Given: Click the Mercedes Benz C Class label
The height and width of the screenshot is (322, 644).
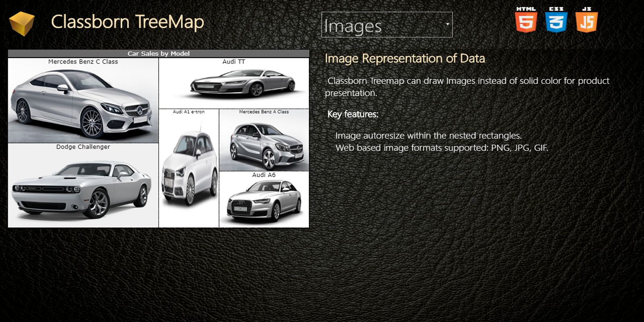Looking at the screenshot, I should pyautogui.click(x=83, y=62).
